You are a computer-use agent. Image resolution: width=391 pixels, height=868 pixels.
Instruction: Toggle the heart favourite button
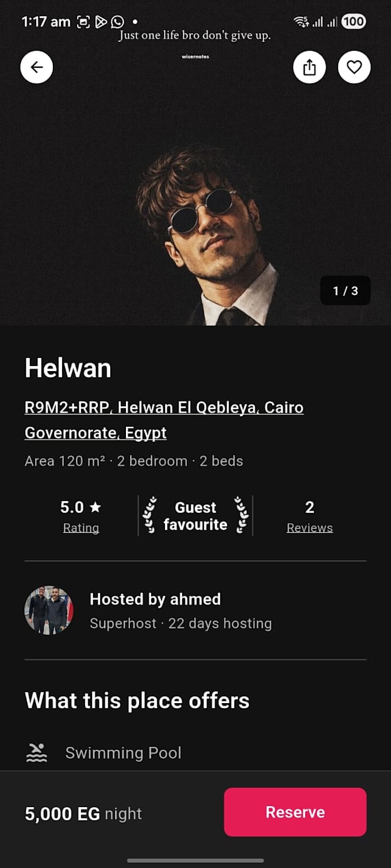tap(354, 67)
